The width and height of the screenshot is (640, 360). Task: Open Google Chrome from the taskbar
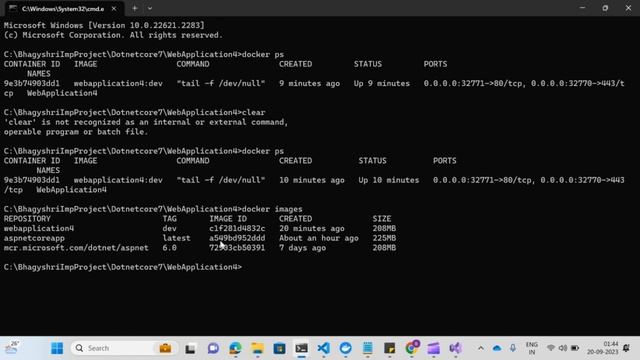412,348
